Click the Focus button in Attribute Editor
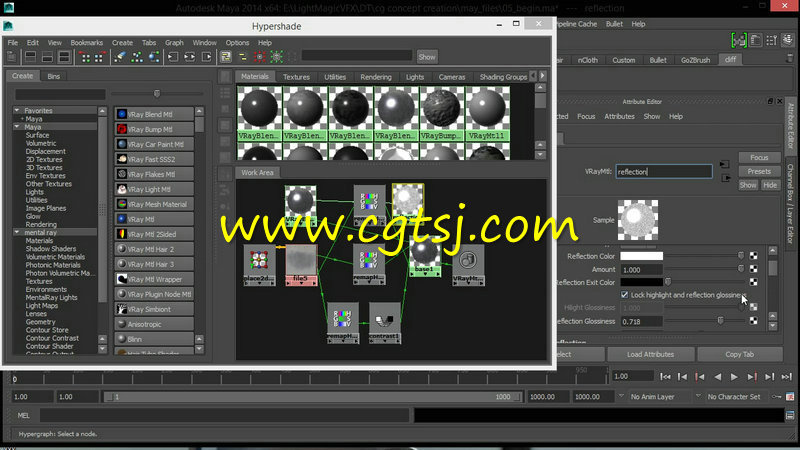This screenshot has width=800, height=450. 759,157
